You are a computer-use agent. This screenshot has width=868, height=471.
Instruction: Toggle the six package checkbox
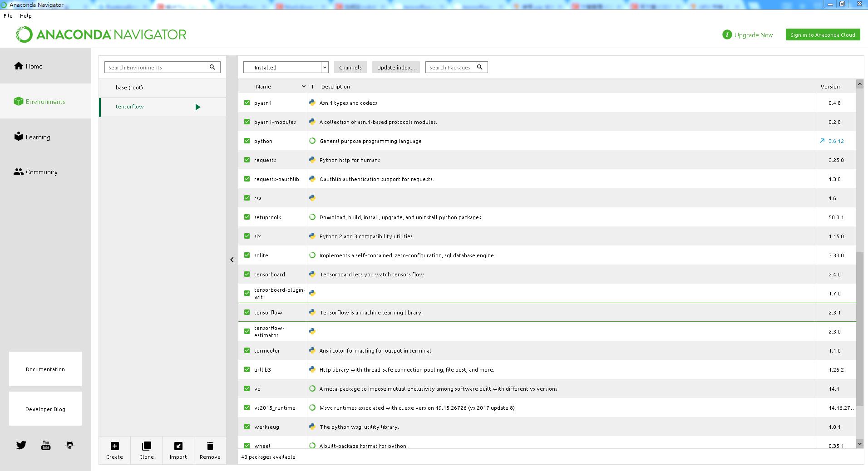click(247, 236)
